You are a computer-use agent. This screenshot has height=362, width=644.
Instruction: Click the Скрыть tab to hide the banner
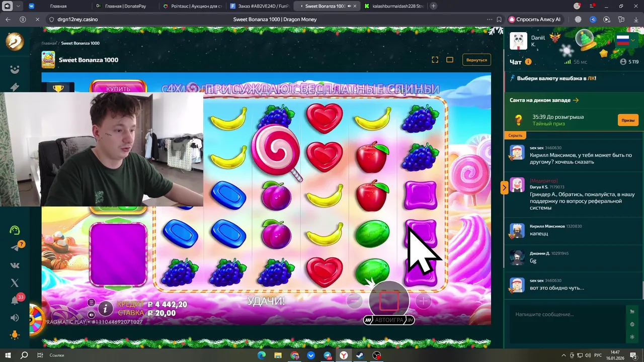coord(515,135)
